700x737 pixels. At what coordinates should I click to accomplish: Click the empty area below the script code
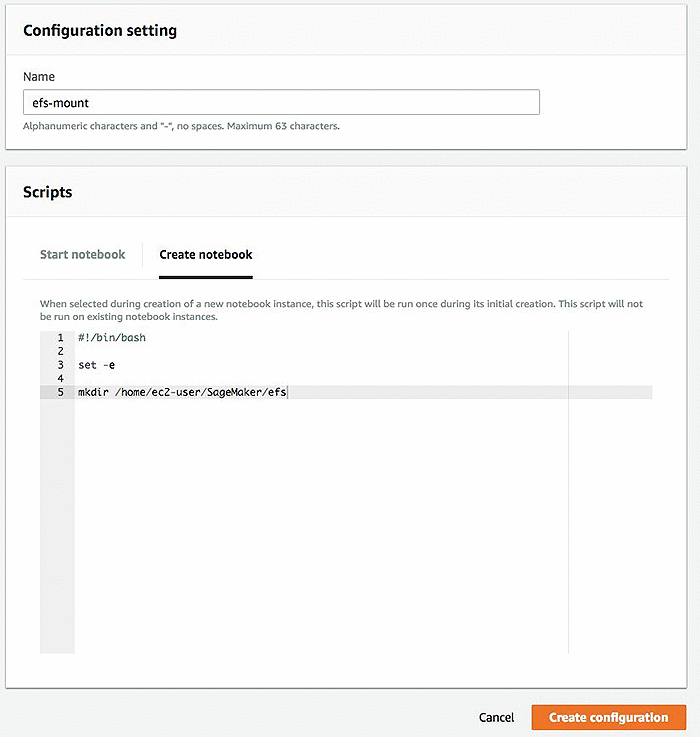(x=322, y=525)
